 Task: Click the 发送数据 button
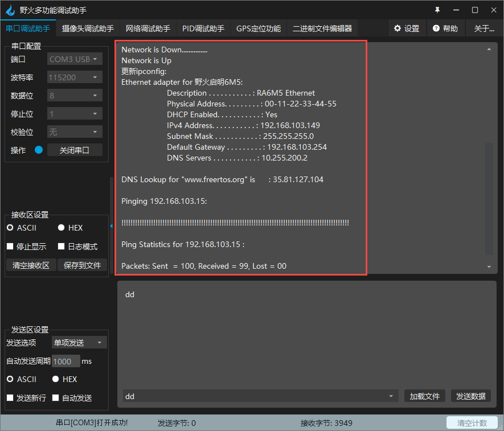471,396
